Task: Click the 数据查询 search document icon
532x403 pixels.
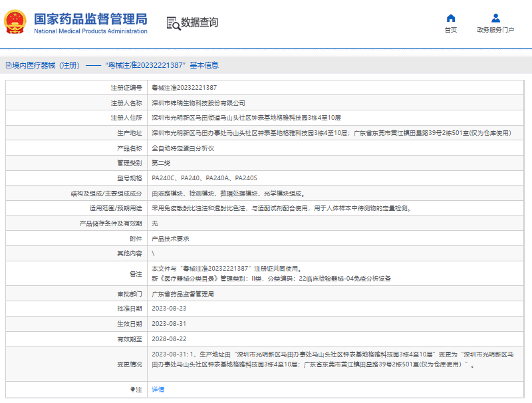Action: pos(174,23)
